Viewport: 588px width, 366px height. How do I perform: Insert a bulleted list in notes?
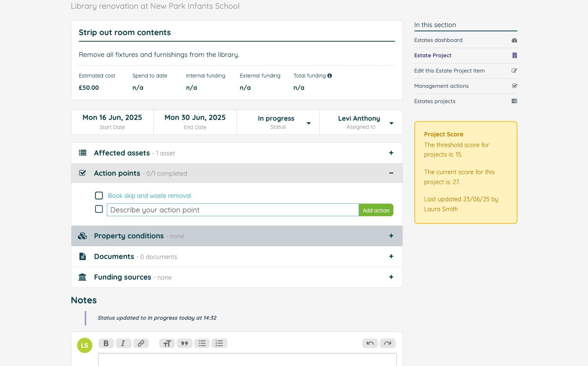pyautogui.click(x=202, y=343)
